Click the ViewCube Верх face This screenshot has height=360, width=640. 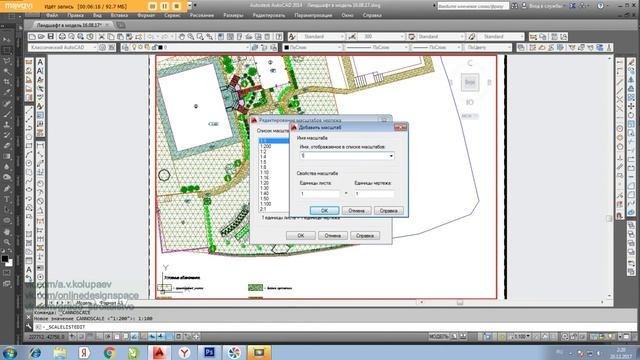point(470,82)
